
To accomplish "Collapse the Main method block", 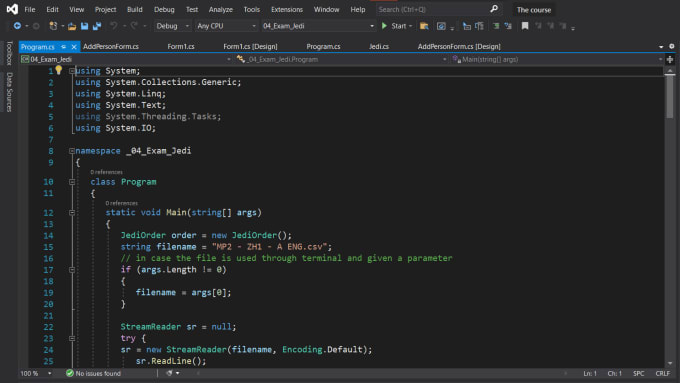I will coord(72,213).
